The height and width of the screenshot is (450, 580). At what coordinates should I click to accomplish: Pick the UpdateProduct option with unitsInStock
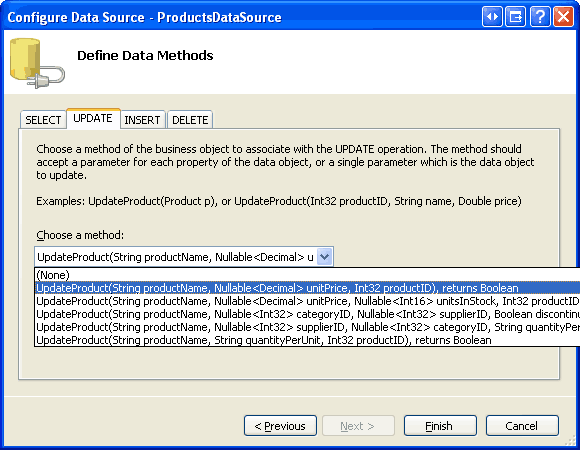(308, 301)
